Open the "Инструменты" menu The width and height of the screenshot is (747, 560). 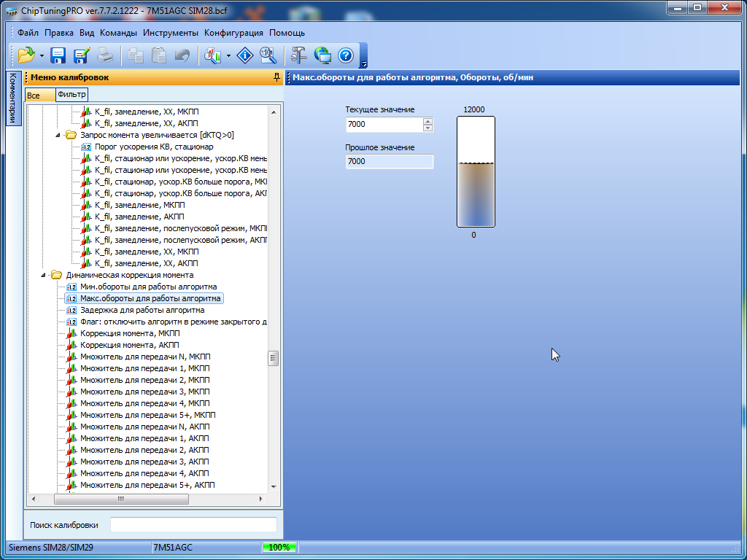coord(170,33)
